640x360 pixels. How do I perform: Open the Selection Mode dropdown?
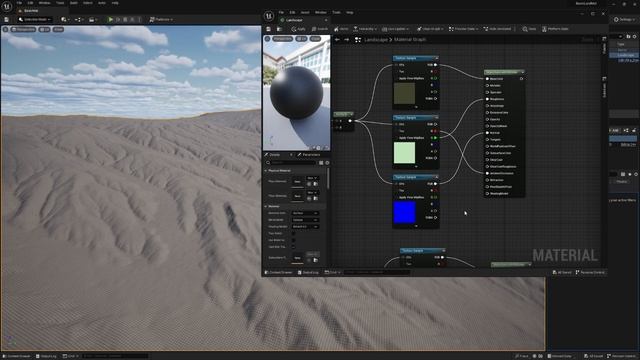[x=35, y=19]
